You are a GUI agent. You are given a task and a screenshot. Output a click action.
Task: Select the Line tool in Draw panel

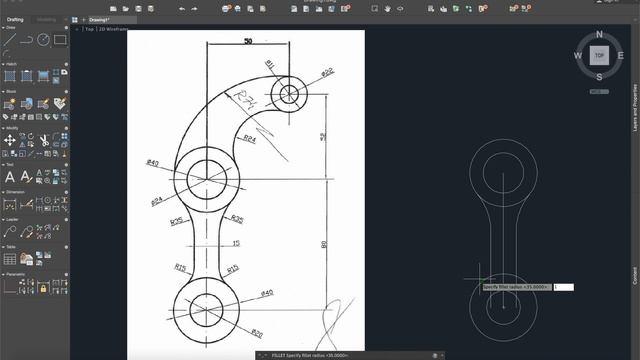(10, 40)
